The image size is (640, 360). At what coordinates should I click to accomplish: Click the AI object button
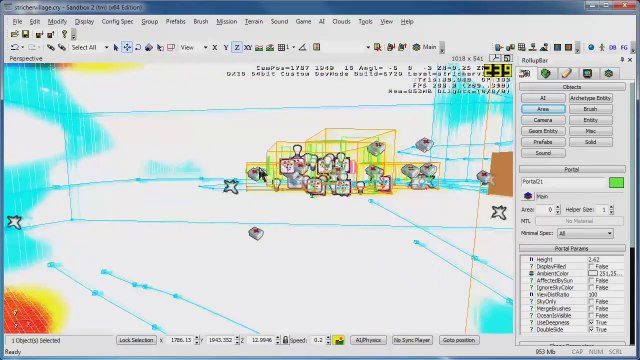coord(543,98)
